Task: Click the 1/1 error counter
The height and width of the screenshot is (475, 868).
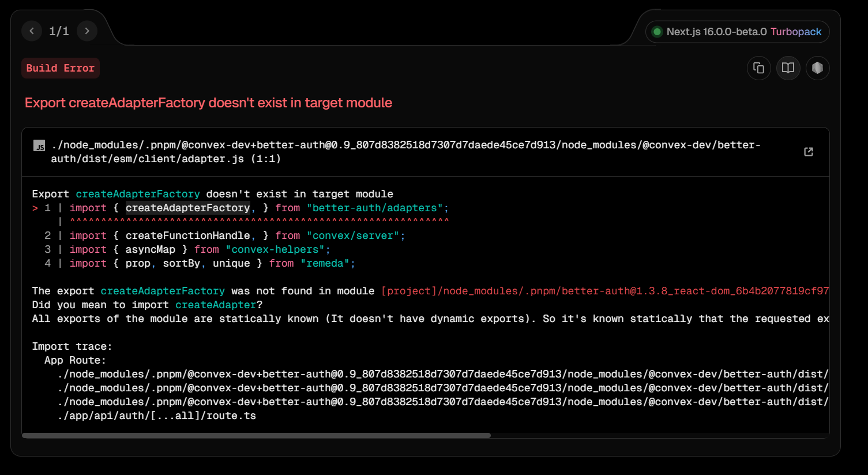Action: pyautogui.click(x=59, y=31)
